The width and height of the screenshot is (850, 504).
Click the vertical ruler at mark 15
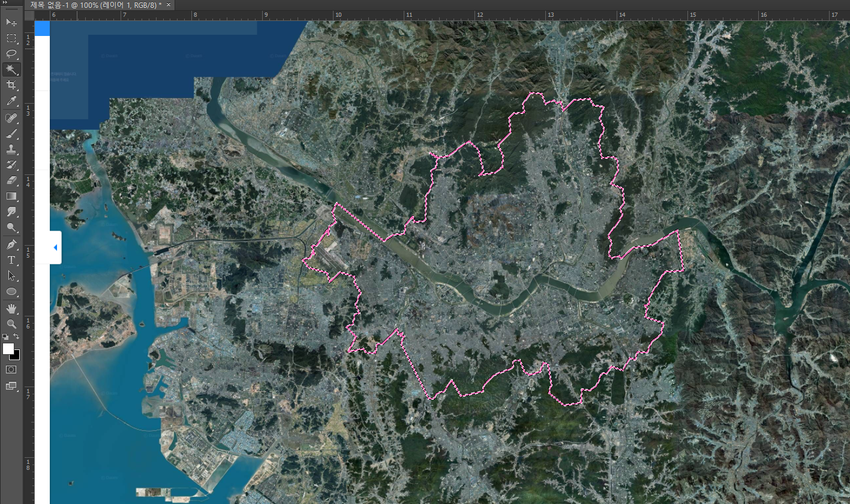click(x=28, y=253)
